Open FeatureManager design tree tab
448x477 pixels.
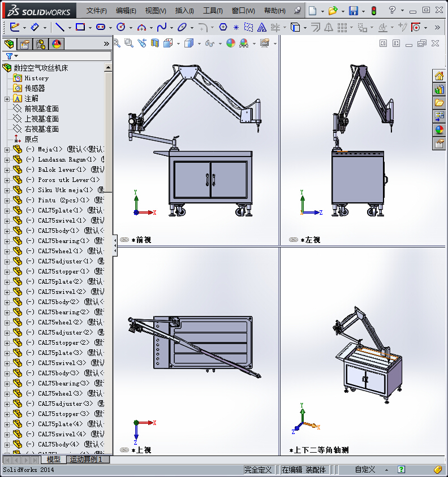point(9,44)
